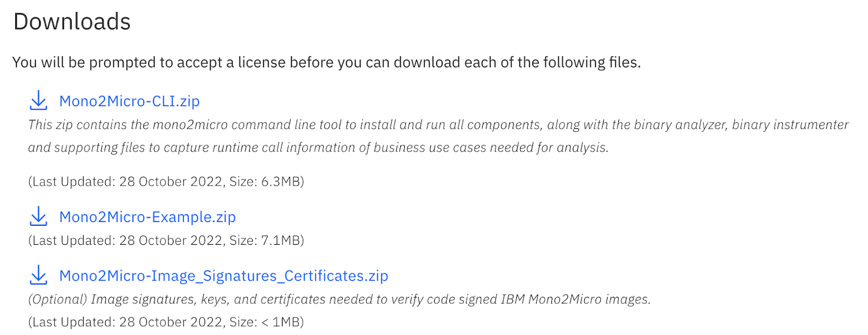Viewport: 868px width, 335px height.
Task: Click the Last Updated date under Mono2Micro-Example.zip
Action: pos(170,240)
